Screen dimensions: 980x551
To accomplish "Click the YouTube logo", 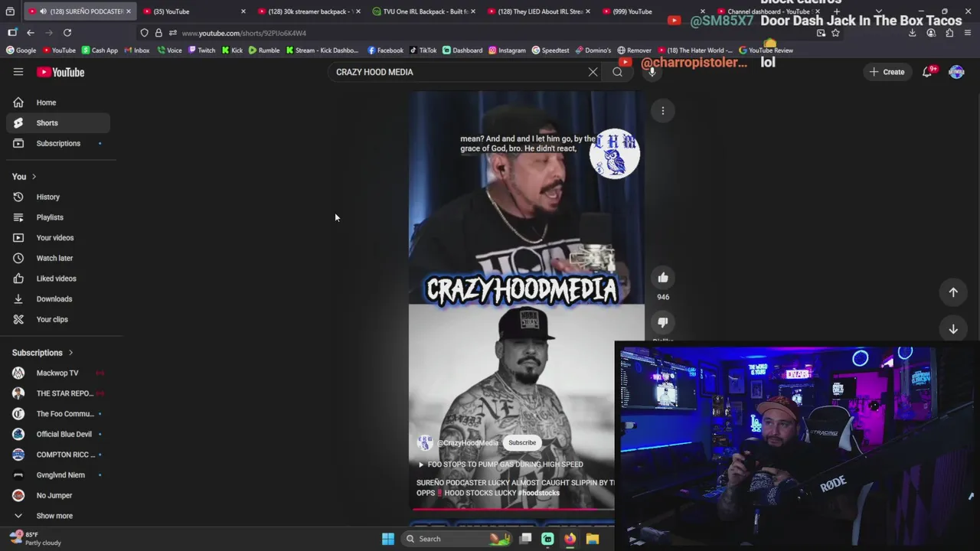I will coord(60,72).
